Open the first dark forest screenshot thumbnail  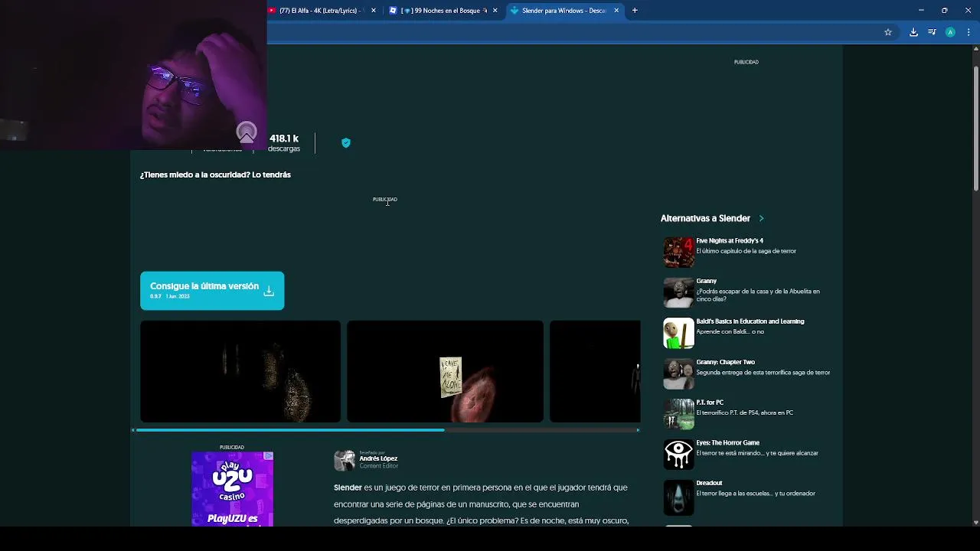point(240,371)
